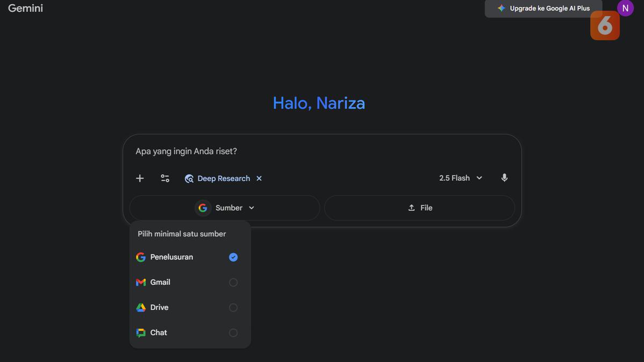This screenshot has width=644, height=362.
Task: Enable the Chat source radio button
Action: point(233,333)
